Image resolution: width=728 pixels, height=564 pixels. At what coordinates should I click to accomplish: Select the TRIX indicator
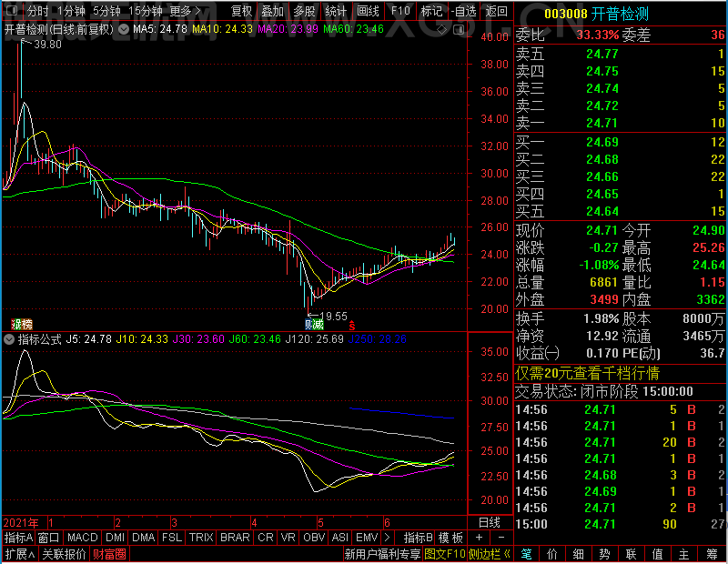click(x=201, y=538)
